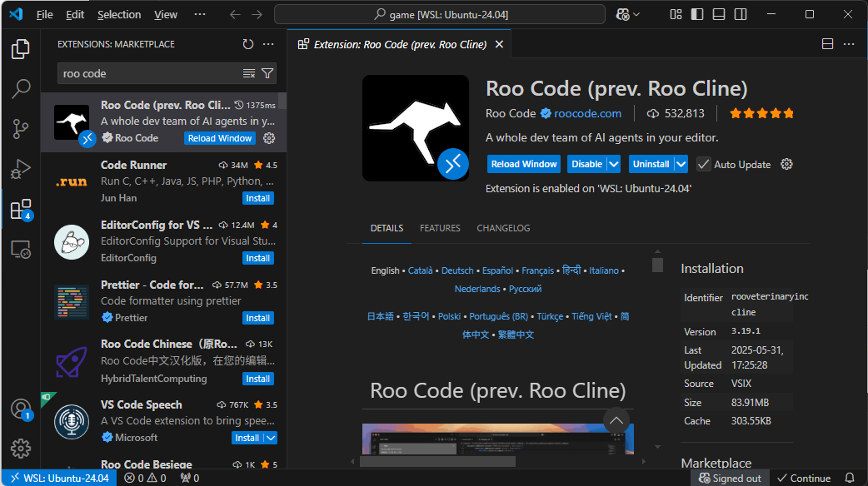Open Run and Debug view
The image size is (868, 486).
pyautogui.click(x=21, y=169)
